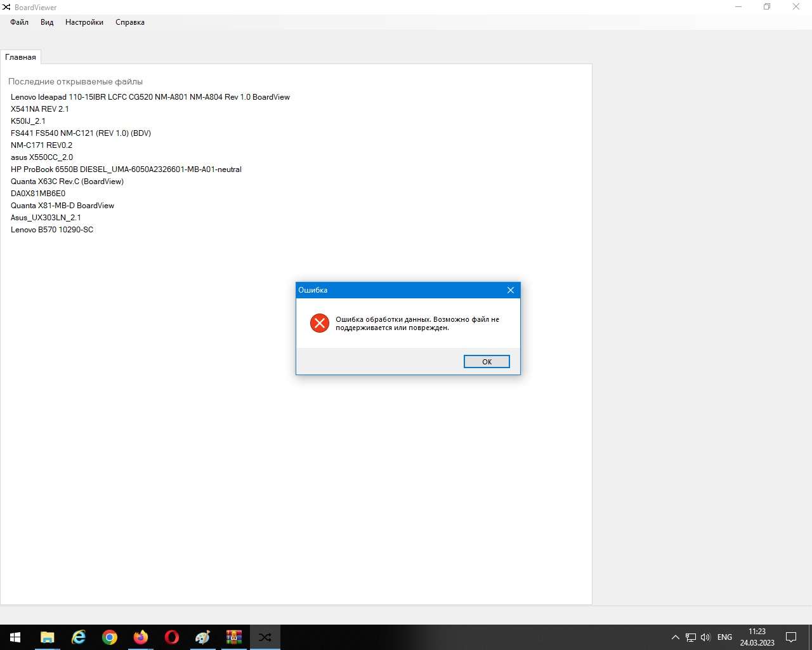Launch Opera browser from taskbar
The image size is (812, 650).
[171, 637]
